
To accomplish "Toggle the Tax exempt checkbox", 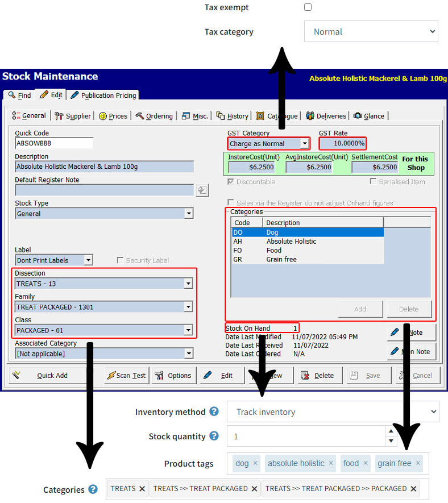I will [308, 7].
